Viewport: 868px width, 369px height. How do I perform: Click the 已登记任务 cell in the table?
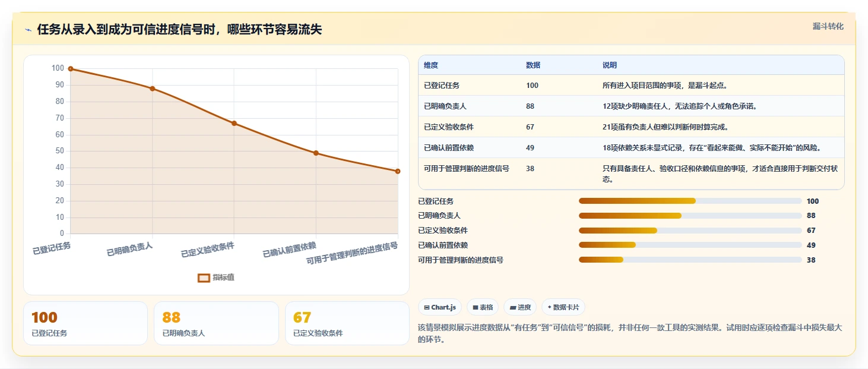click(442, 86)
